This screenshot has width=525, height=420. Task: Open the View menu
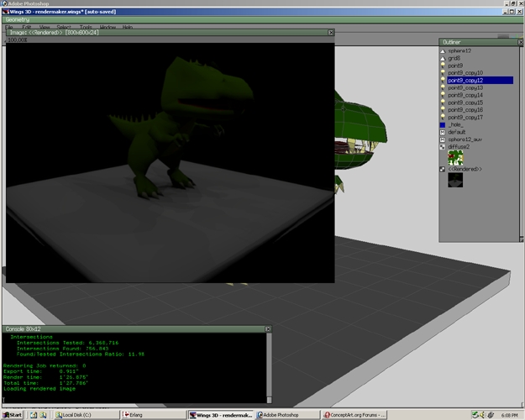[x=45, y=27]
